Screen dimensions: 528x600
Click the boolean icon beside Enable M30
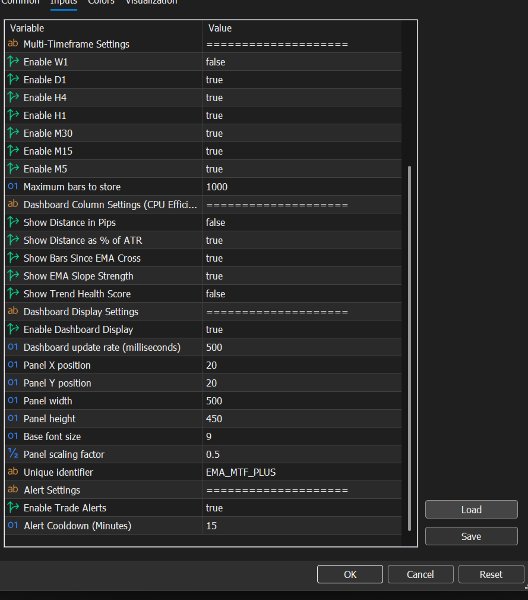tap(13, 133)
